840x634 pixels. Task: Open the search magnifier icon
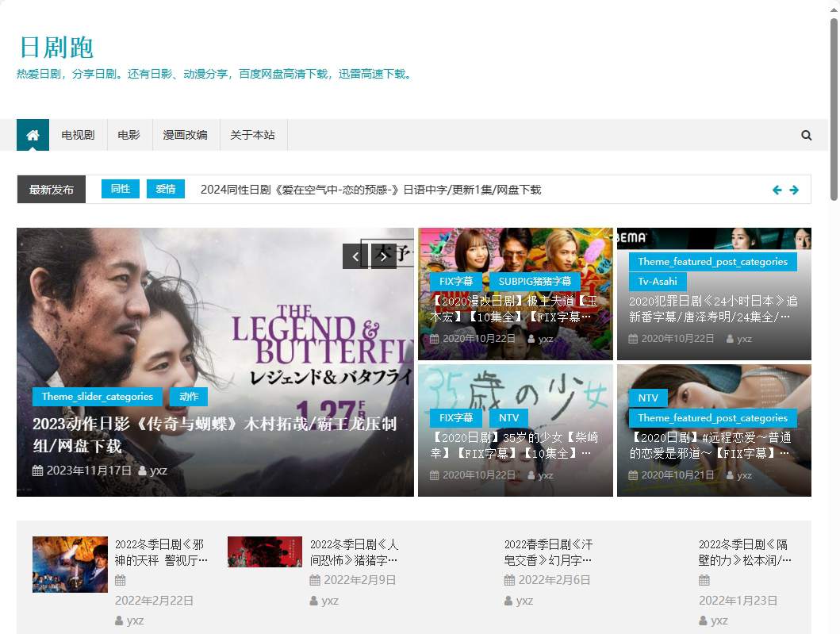(806, 135)
